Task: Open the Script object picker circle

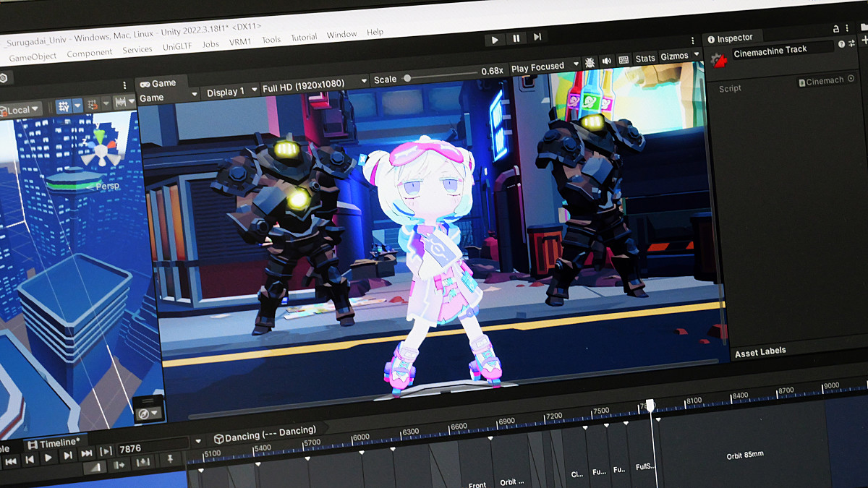Action: 851,79
